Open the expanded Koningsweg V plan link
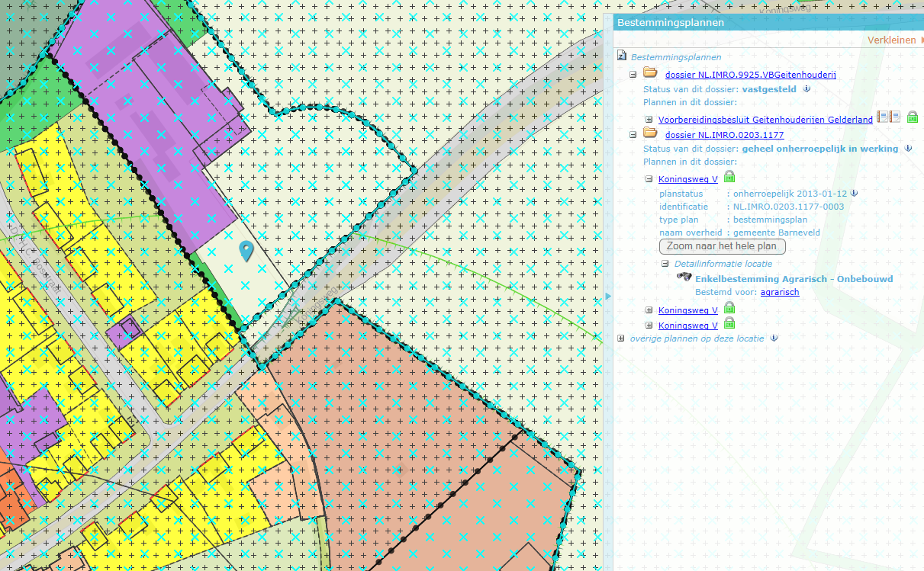 (688, 180)
